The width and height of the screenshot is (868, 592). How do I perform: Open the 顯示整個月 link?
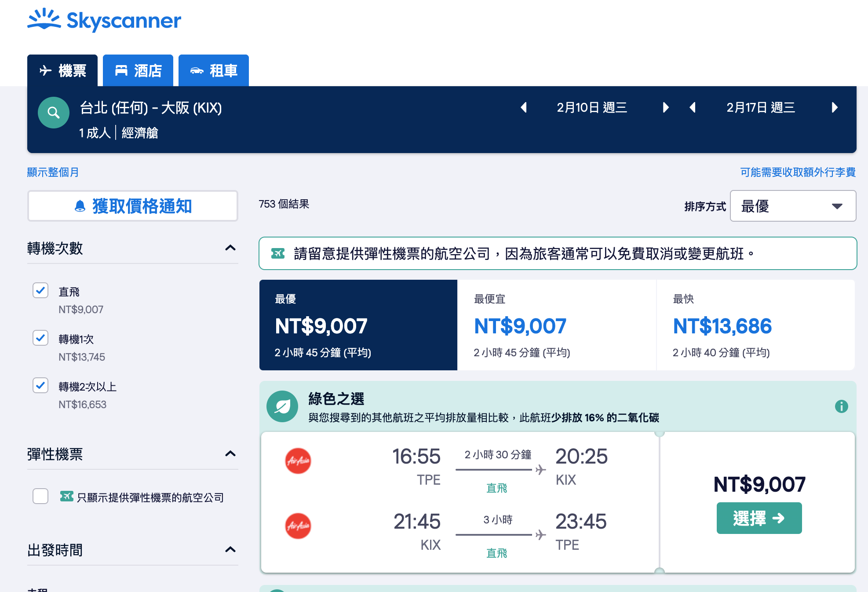click(53, 172)
